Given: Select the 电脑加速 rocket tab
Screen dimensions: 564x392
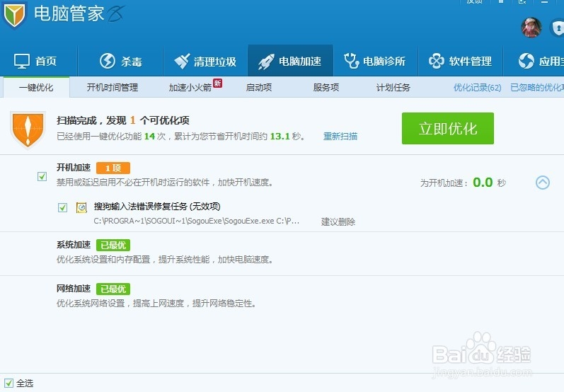Looking at the screenshot, I should pyautogui.click(x=290, y=61).
